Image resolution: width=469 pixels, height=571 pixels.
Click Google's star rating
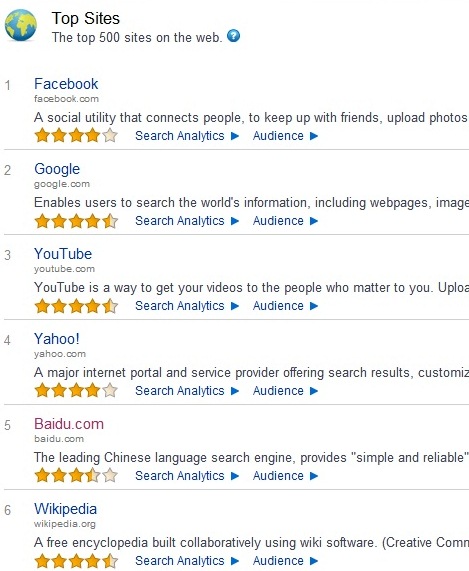[76, 221]
